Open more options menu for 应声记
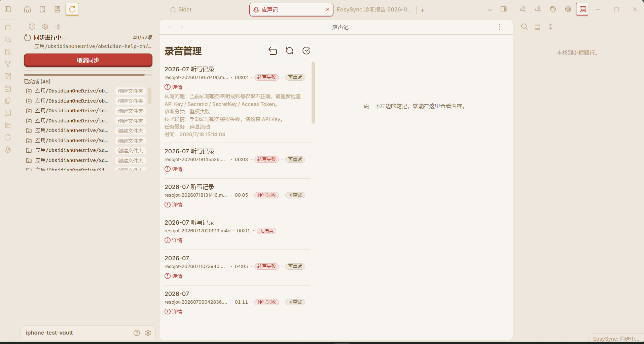The width and height of the screenshot is (644, 344). (x=499, y=27)
